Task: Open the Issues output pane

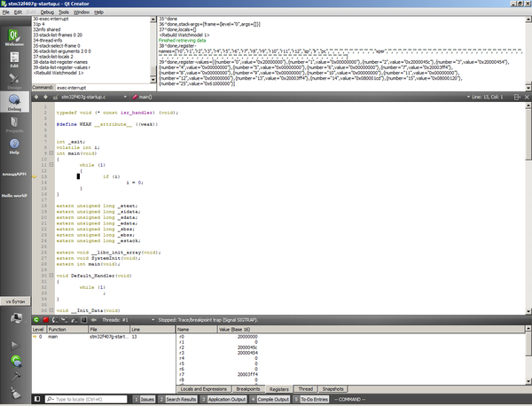Action: point(144,399)
